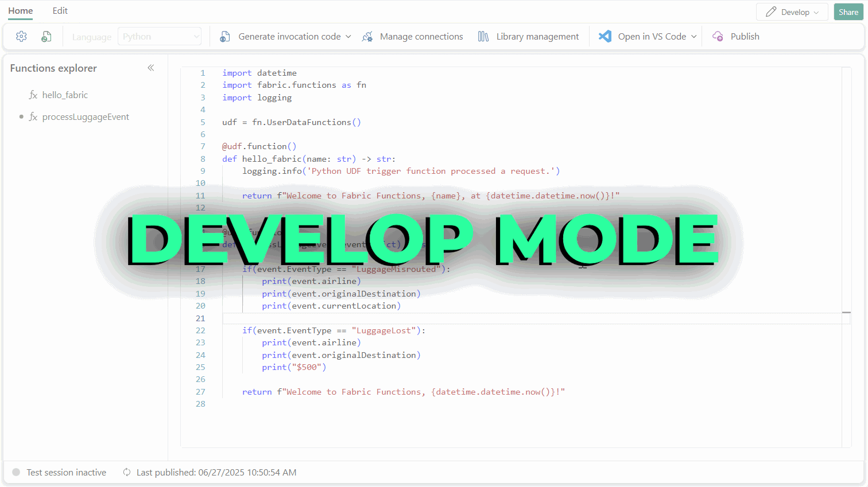This screenshot has width=868, height=487.
Task: Click 'logging.info' on line 9
Action: coord(272,171)
